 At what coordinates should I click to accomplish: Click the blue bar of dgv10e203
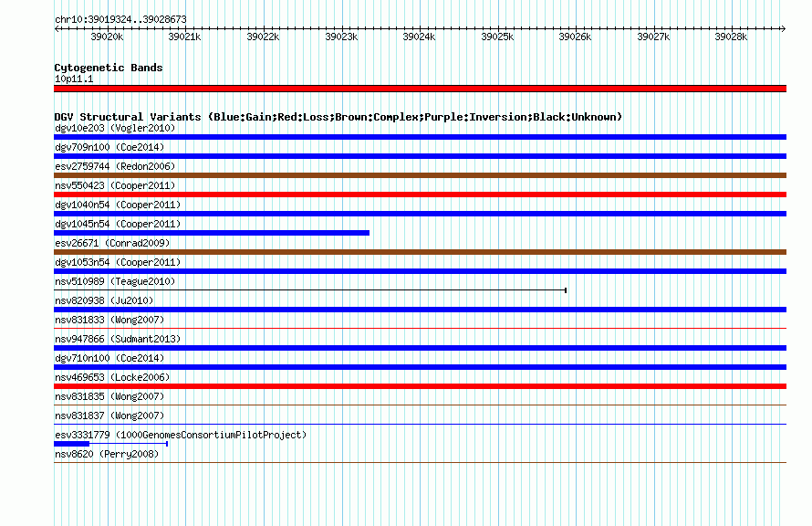pos(420,137)
